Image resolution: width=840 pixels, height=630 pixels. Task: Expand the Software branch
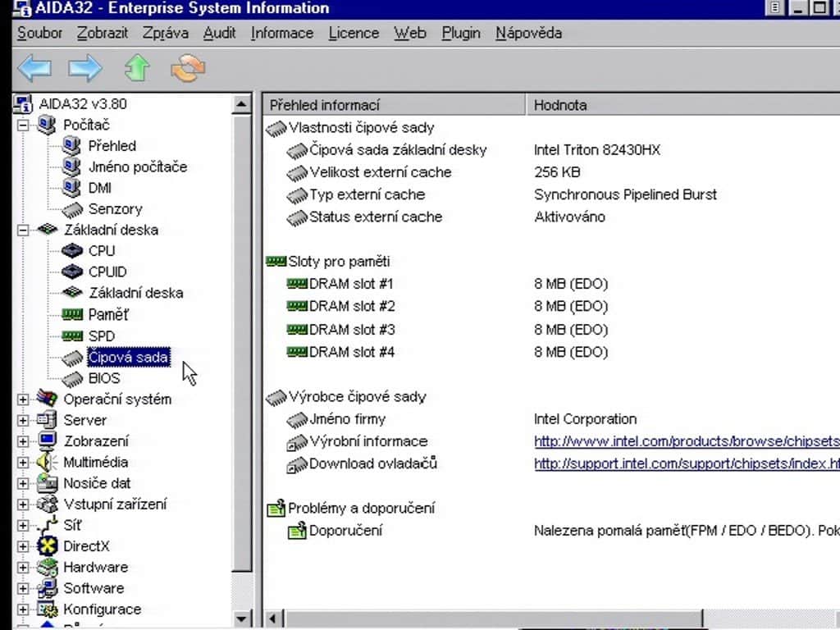23,588
